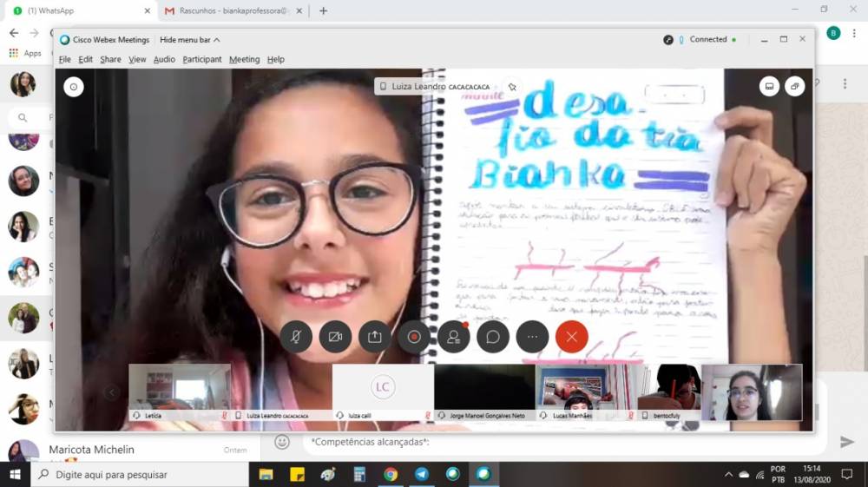Open the Participant menu
Image resolution: width=868 pixels, height=487 pixels.
tap(201, 60)
